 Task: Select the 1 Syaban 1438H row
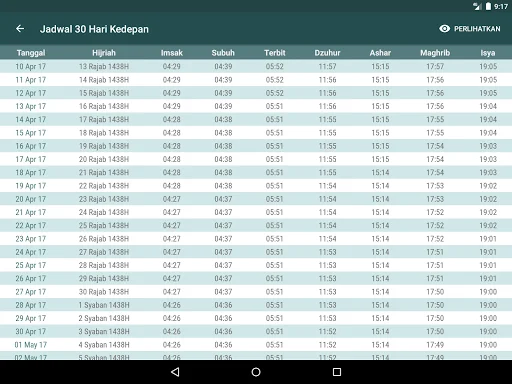click(256, 305)
